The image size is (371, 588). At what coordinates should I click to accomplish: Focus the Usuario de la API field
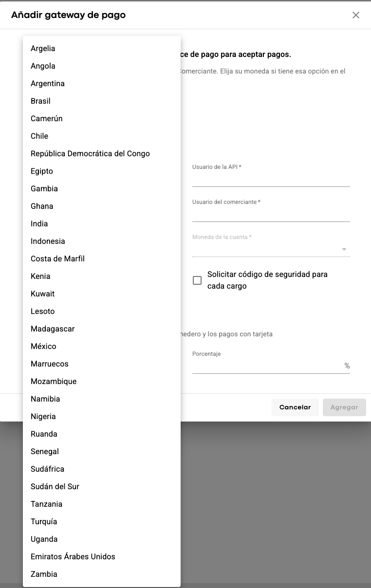click(x=271, y=180)
